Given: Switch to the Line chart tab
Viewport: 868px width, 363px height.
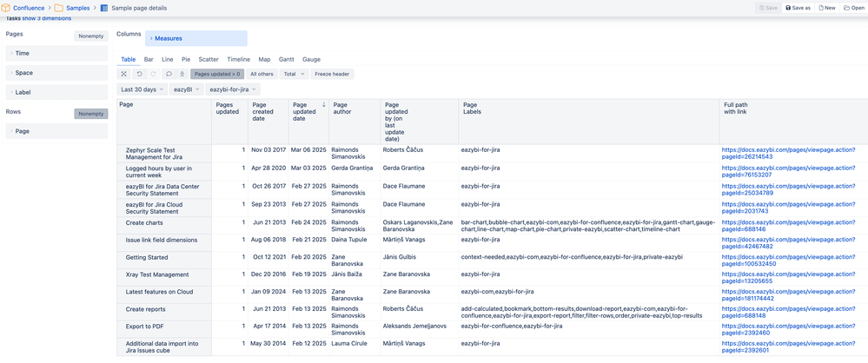Looking at the screenshot, I should (x=167, y=59).
